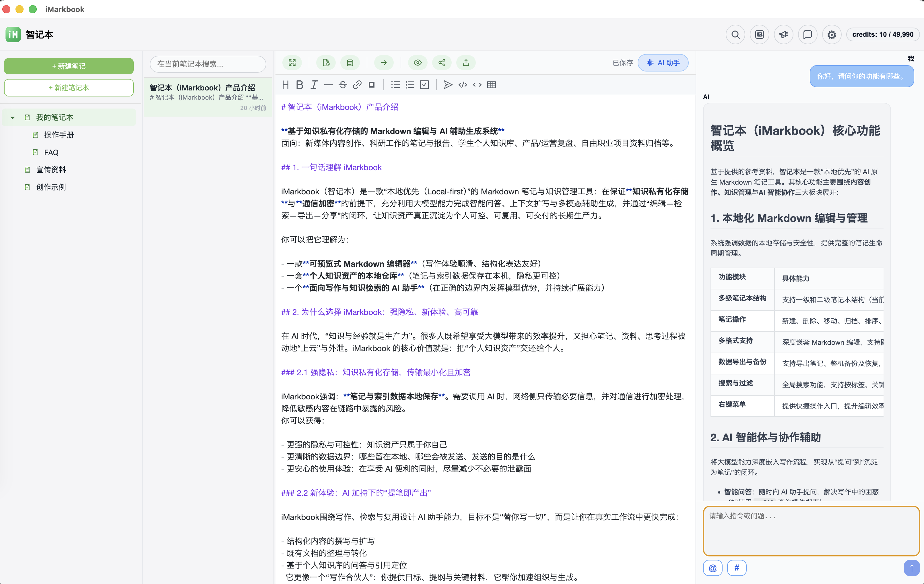The image size is (924, 584).
Task: Create a note with 新建笔记
Action: point(69,66)
